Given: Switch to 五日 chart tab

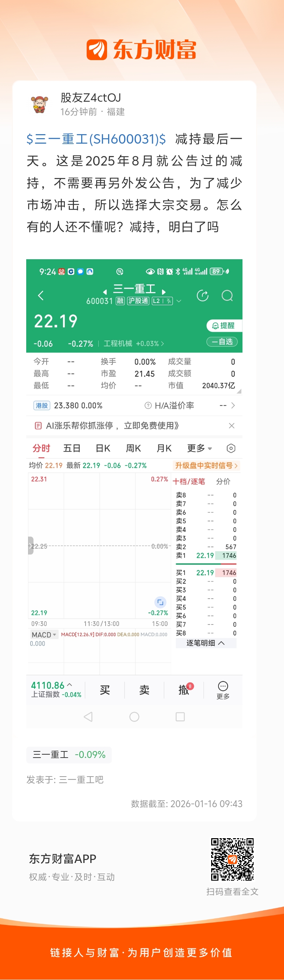Looking at the screenshot, I should [x=72, y=448].
